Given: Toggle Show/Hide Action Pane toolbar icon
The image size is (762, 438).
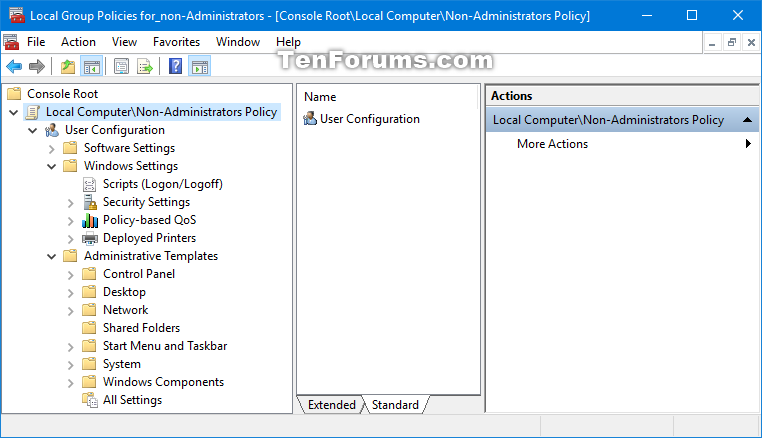Looking at the screenshot, I should click(x=200, y=66).
